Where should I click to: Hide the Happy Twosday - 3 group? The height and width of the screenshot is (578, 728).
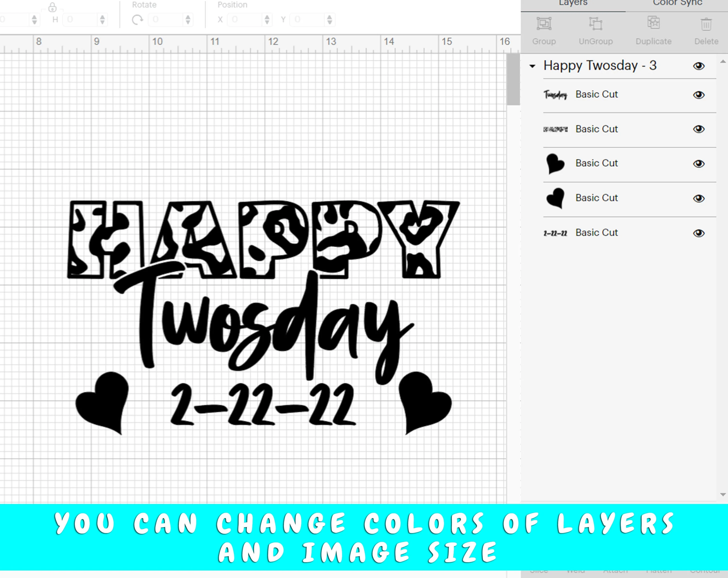(699, 66)
